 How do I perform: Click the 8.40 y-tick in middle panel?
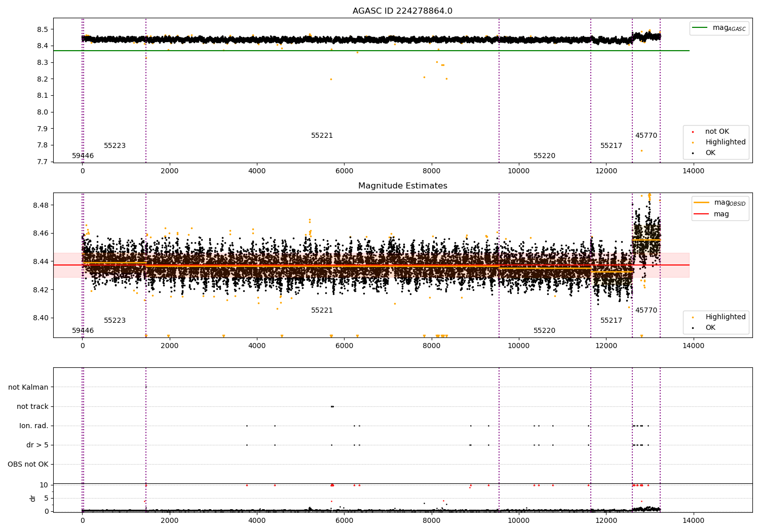pos(41,318)
